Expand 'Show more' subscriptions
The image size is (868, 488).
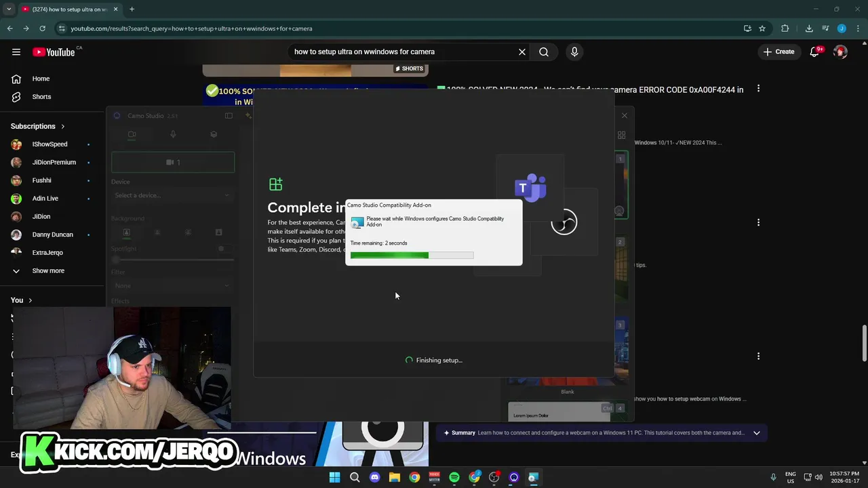coord(48,270)
